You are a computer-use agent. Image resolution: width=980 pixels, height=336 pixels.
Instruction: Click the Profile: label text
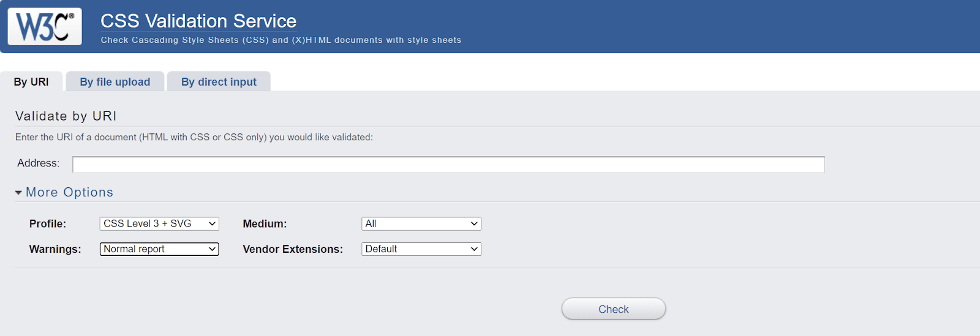pyautogui.click(x=48, y=224)
